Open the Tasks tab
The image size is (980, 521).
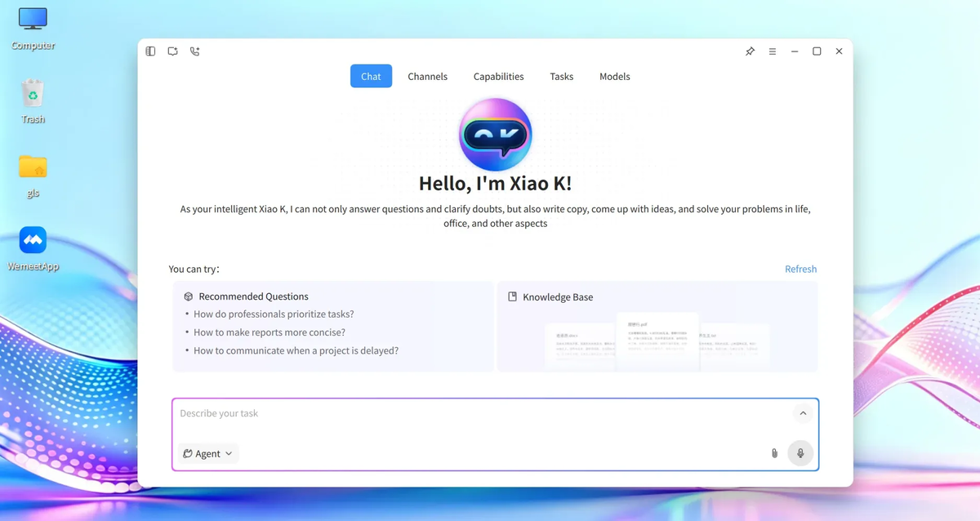pos(561,76)
